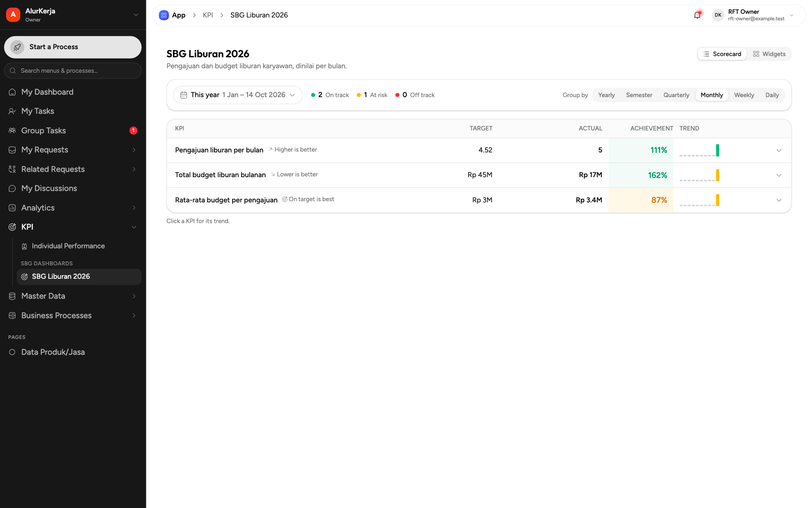Click Rata-rata budget per pengajuan KPI name

click(x=226, y=200)
